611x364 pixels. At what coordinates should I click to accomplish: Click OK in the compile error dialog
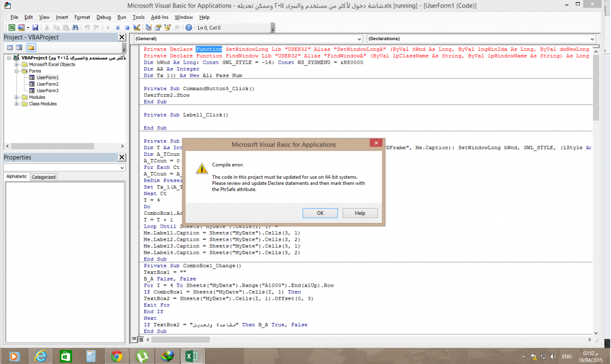point(320,213)
